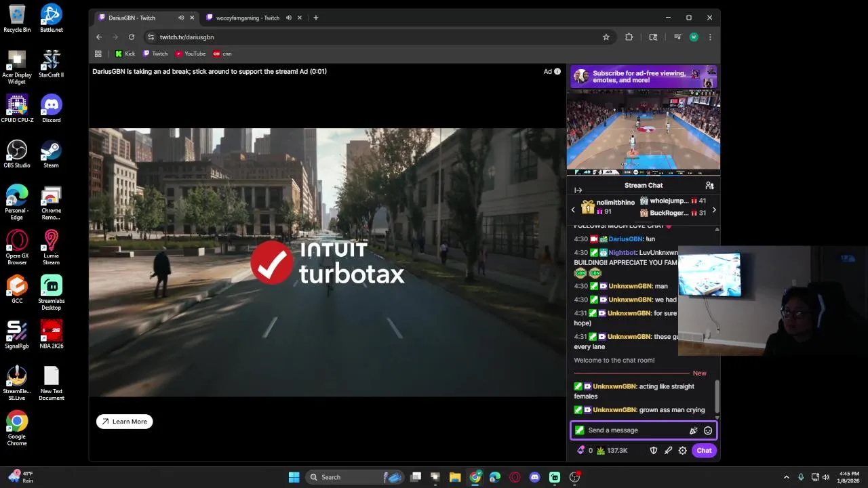Open StreamElements SE.Live shortcut
868x488 pixels.
click(x=17, y=384)
